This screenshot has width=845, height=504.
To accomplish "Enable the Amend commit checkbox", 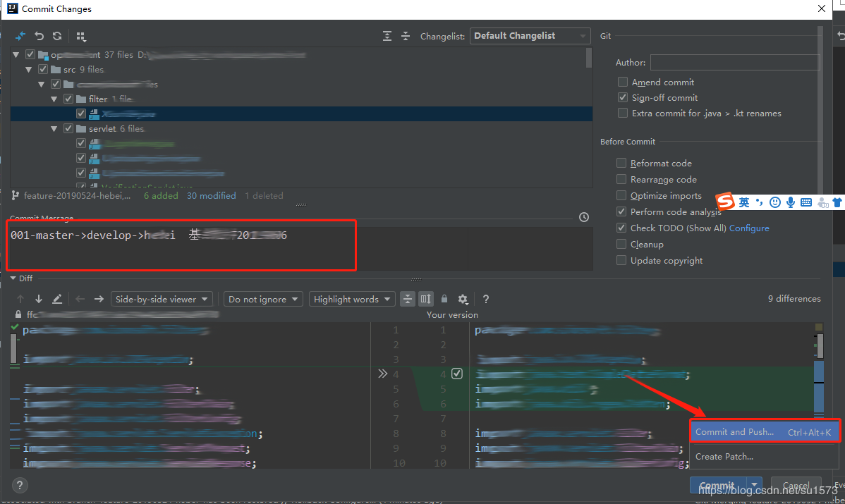I will [x=622, y=82].
